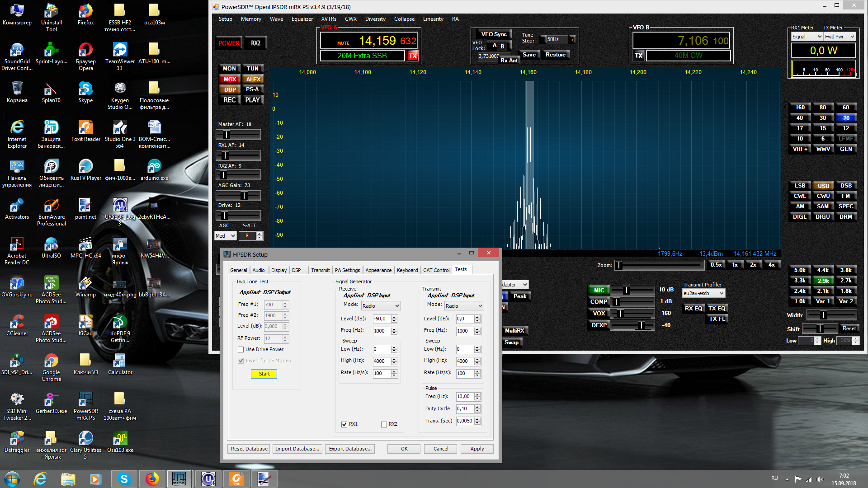Screen dimensions: 868x488
Task: Check the RX2 checkbox in Signal Generator
Action: (384, 424)
